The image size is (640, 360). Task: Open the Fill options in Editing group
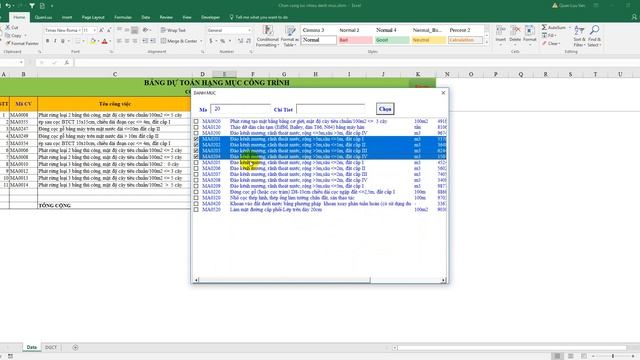click(548, 36)
